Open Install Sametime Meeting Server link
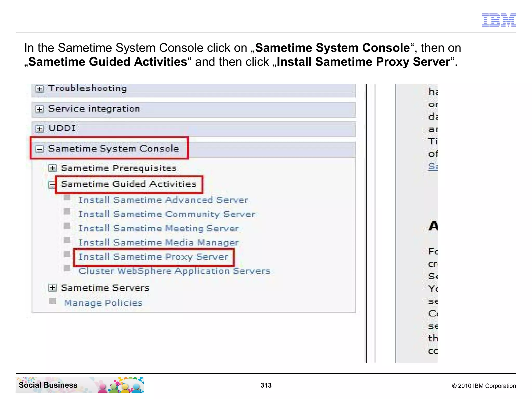This screenshot has height=399, width=532. [158, 229]
